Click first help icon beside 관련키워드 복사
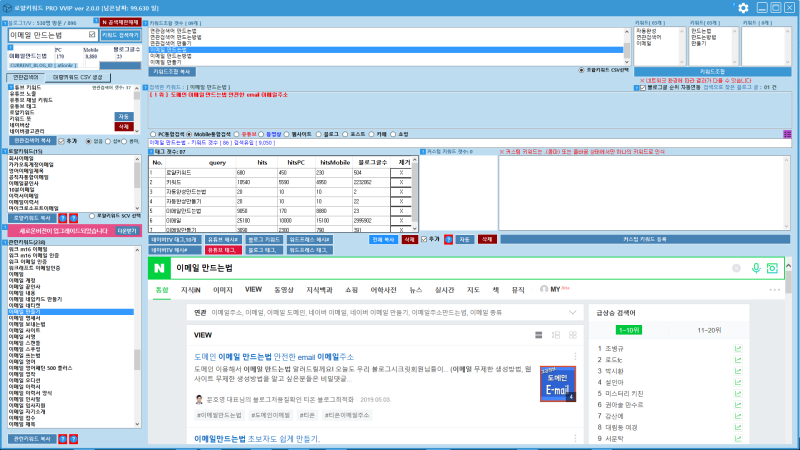Screen dimensions: 800x450 point(63,439)
